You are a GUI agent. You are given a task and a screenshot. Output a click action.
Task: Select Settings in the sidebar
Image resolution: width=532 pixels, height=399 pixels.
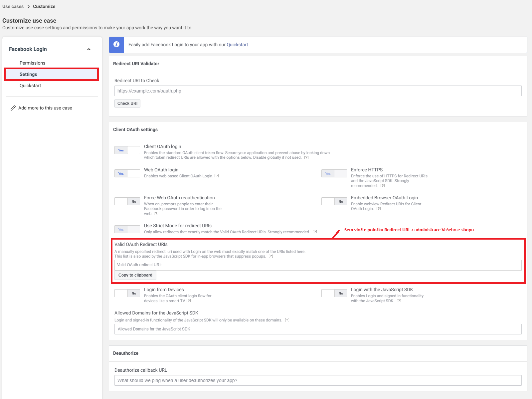pos(51,74)
